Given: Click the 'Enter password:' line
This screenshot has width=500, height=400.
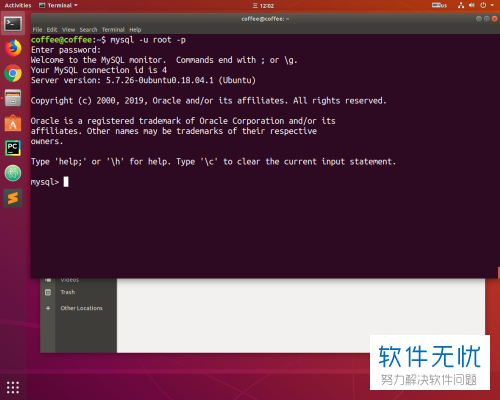Looking at the screenshot, I should pyautogui.click(x=66, y=50).
